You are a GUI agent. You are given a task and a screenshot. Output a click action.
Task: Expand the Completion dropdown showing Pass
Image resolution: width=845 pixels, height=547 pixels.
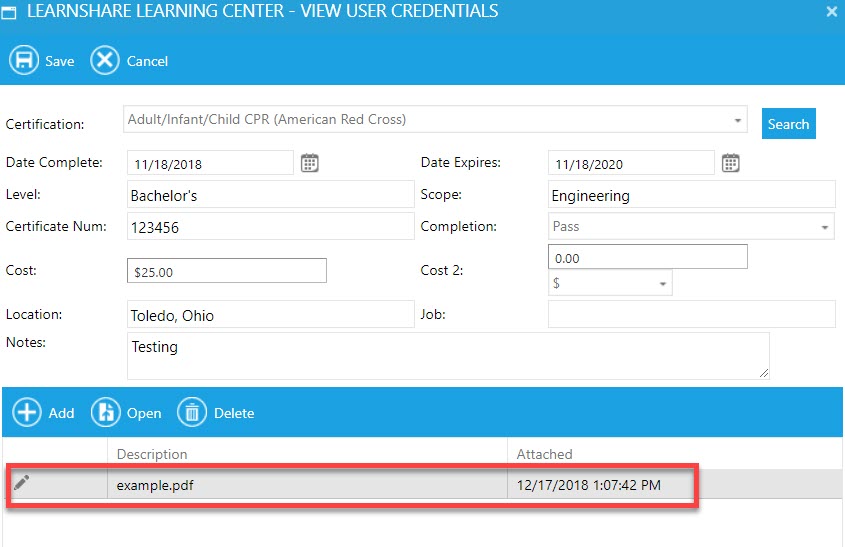(x=825, y=227)
